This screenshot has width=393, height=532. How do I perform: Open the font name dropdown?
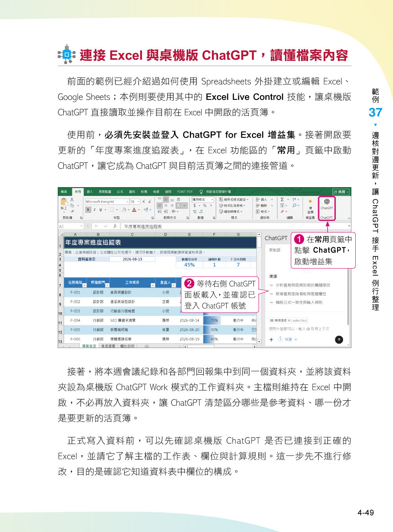point(127,202)
